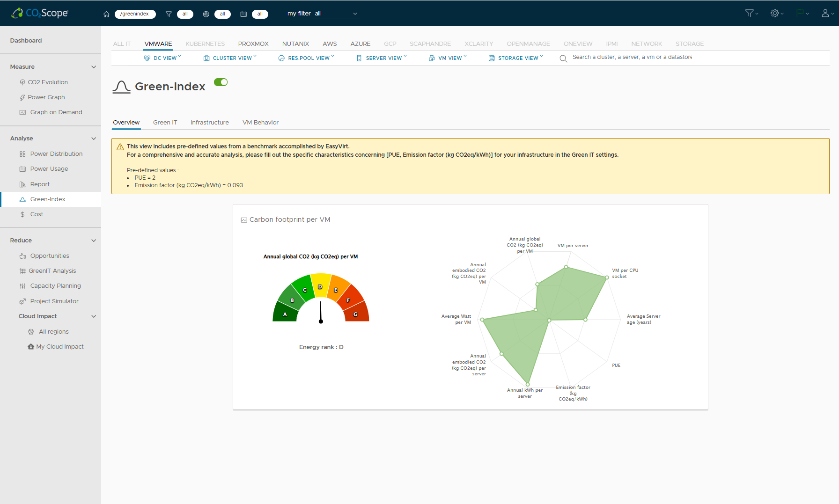Click the funnel icon beside the /greenindex pill
This screenshot has height=504, width=839.
click(169, 14)
